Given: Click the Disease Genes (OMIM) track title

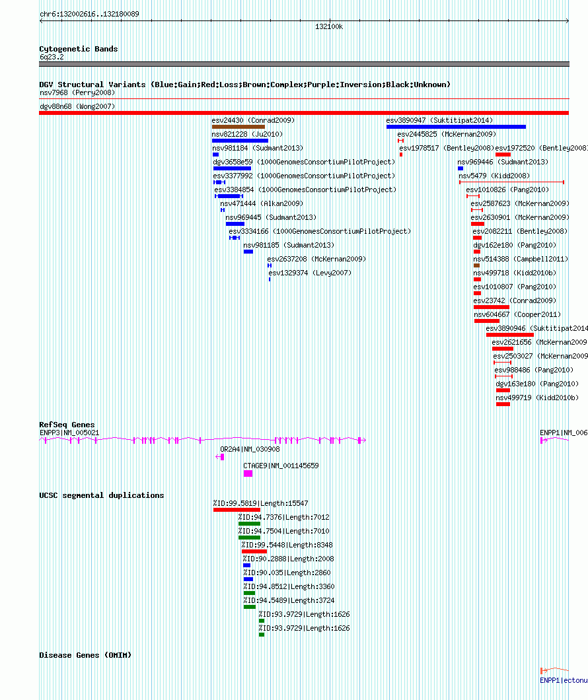Looking at the screenshot, I should pyautogui.click(x=85, y=655).
